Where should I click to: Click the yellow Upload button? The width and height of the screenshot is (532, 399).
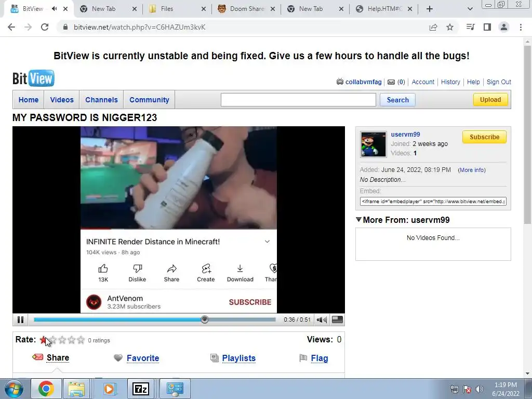coord(490,99)
